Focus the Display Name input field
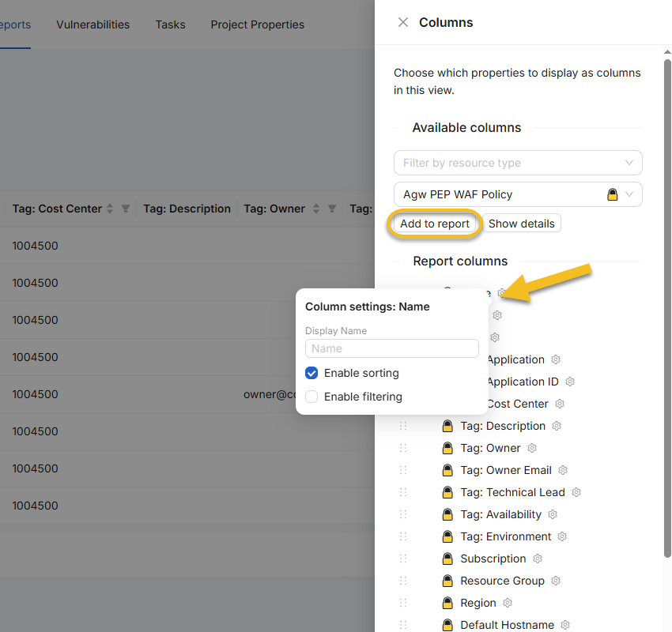This screenshot has width=672, height=632. coord(391,348)
